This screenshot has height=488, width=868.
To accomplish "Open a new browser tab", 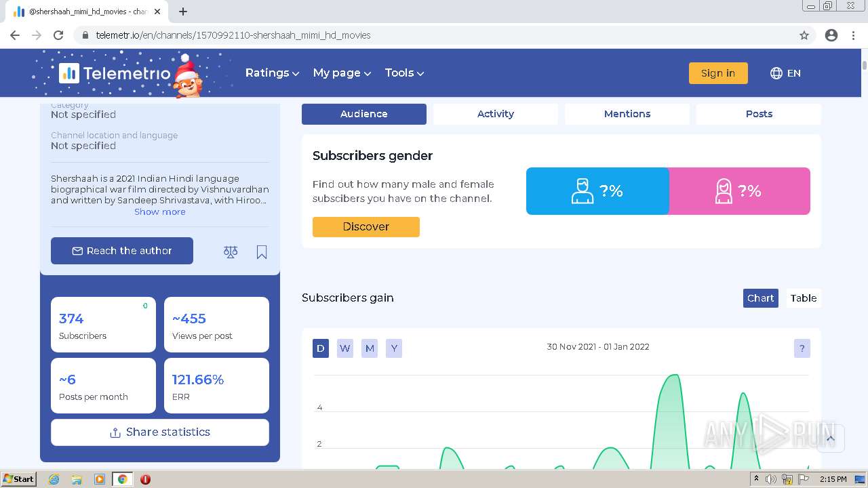I will (x=183, y=12).
